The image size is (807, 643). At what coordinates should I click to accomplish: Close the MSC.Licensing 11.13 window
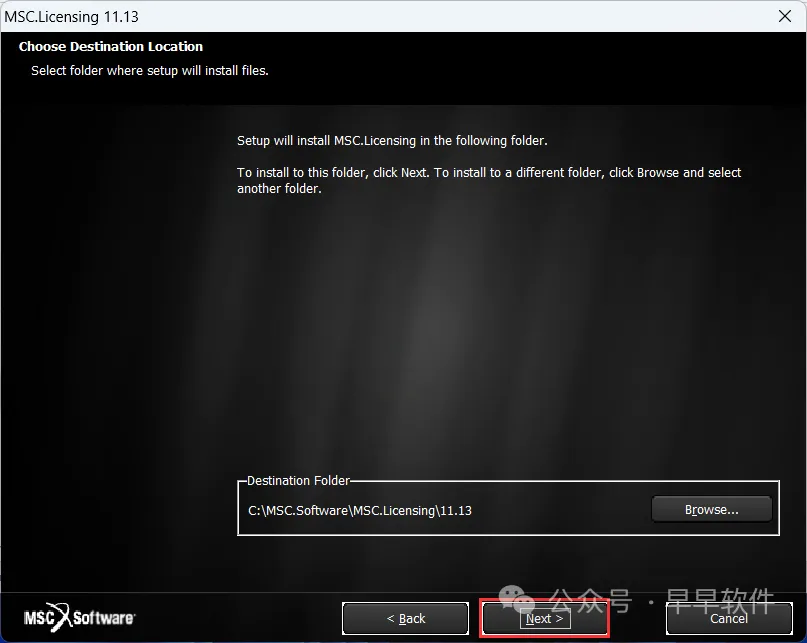click(785, 16)
